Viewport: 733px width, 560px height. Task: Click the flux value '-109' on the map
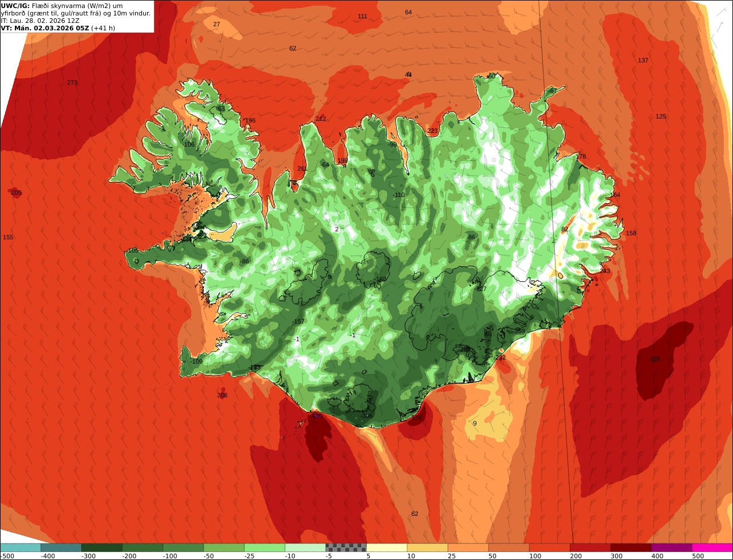pyautogui.click(x=196, y=361)
